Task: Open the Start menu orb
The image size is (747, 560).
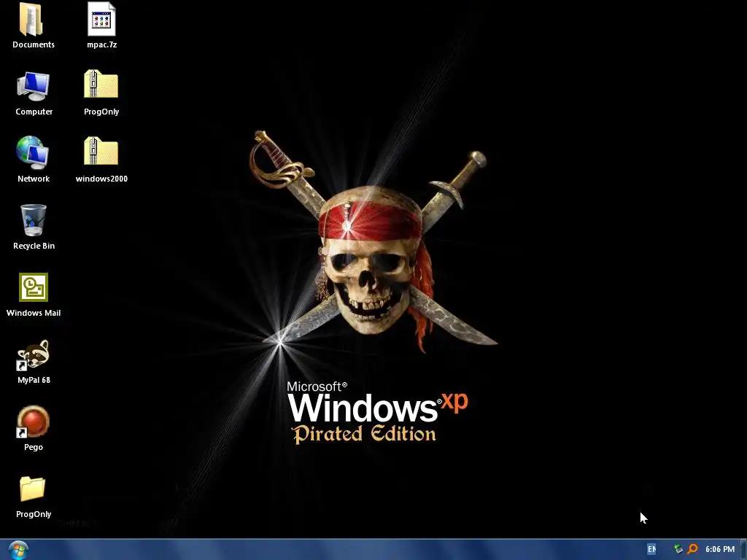Action: tap(18, 550)
